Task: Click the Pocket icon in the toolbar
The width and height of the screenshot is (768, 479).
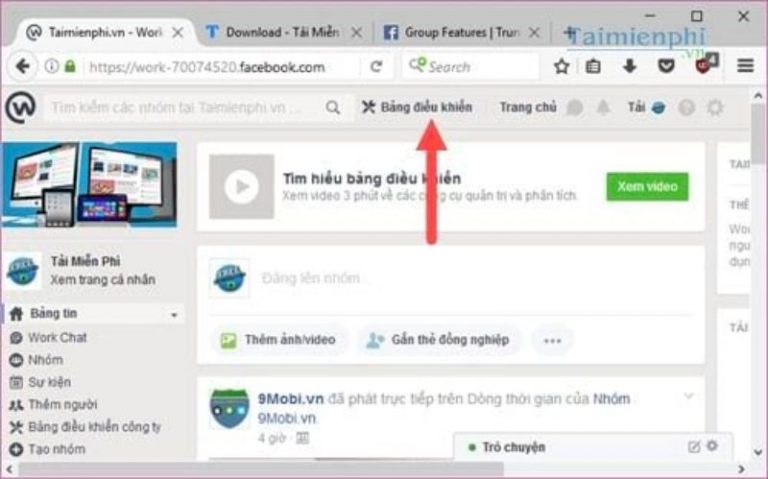Action: [x=666, y=66]
